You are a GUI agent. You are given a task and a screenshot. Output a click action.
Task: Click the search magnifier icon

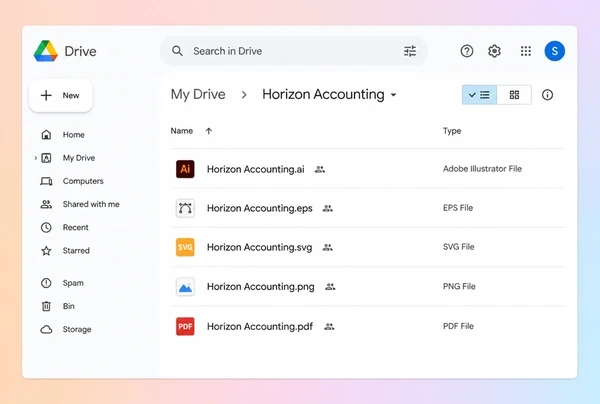[x=177, y=51]
